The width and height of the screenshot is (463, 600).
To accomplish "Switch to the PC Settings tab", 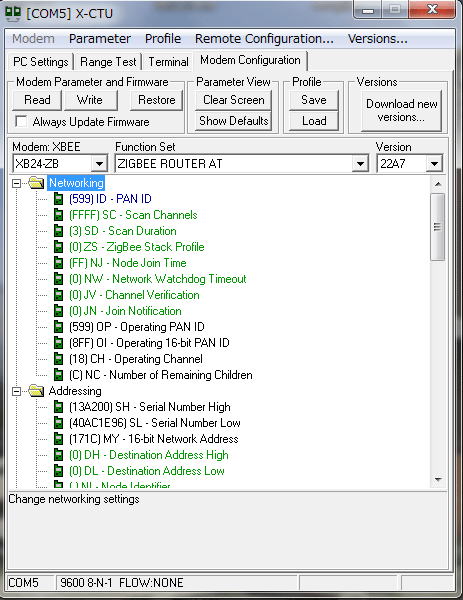I will click(x=41, y=62).
